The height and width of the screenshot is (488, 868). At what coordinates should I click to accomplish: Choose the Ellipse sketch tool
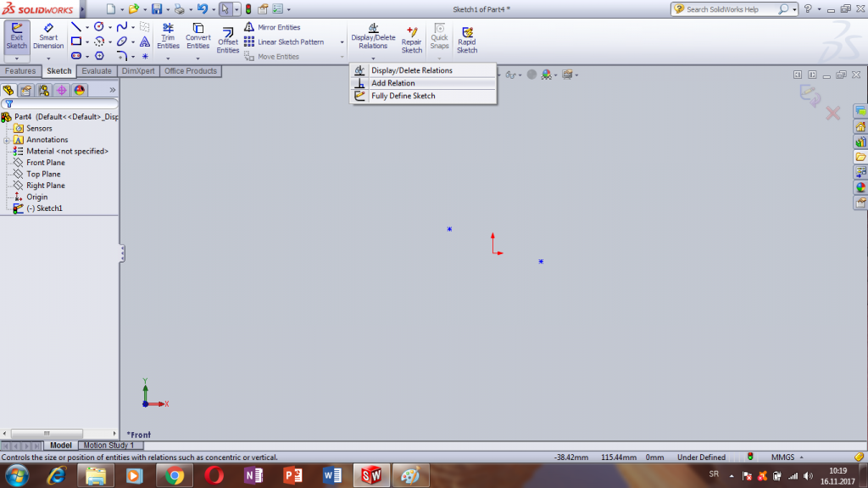click(122, 42)
